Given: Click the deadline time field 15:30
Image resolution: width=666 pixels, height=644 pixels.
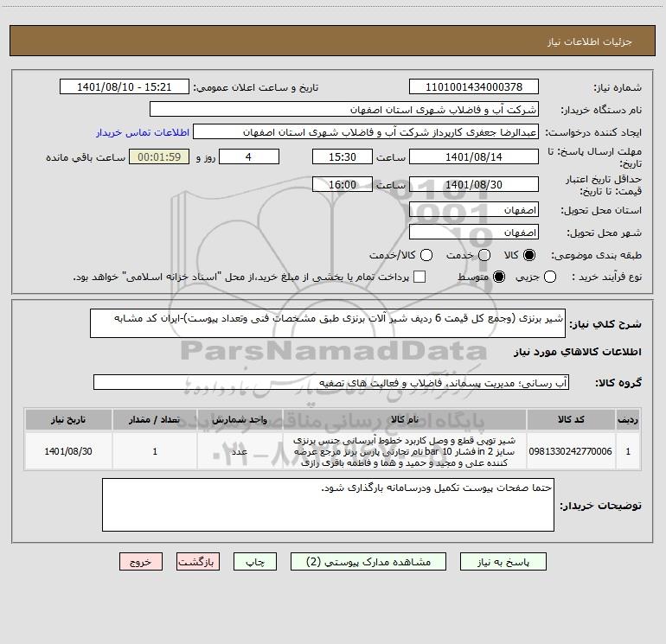Looking at the screenshot, I should pyautogui.click(x=343, y=156).
